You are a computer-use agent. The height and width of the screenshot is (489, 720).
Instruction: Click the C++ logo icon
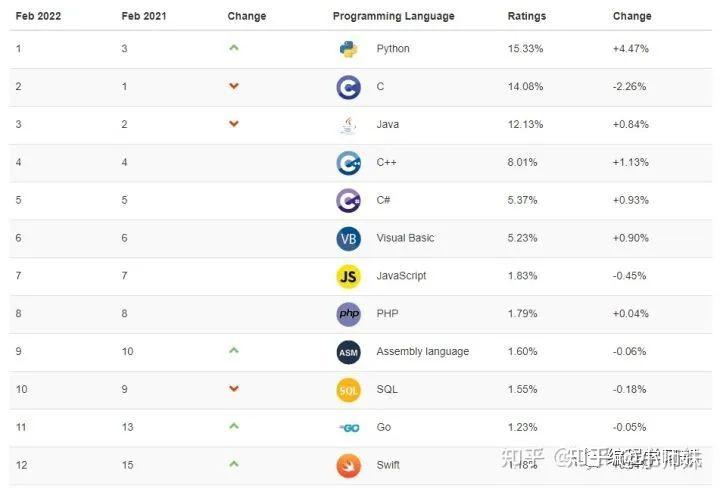[348, 163]
